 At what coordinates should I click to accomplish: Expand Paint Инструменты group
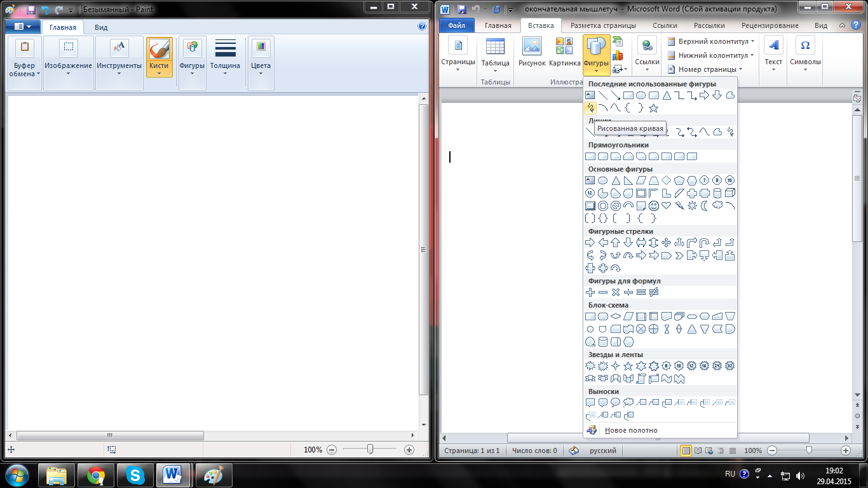click(x=119, y=62)
